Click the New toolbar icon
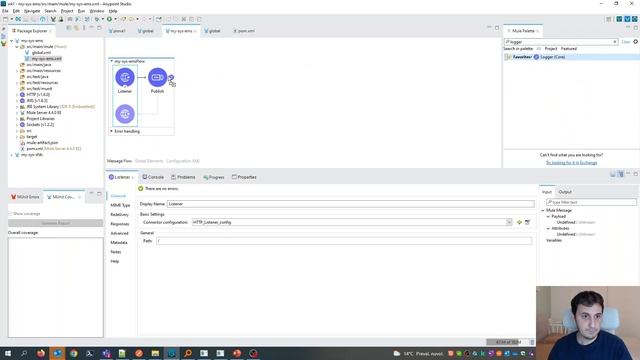 [5, 19]
